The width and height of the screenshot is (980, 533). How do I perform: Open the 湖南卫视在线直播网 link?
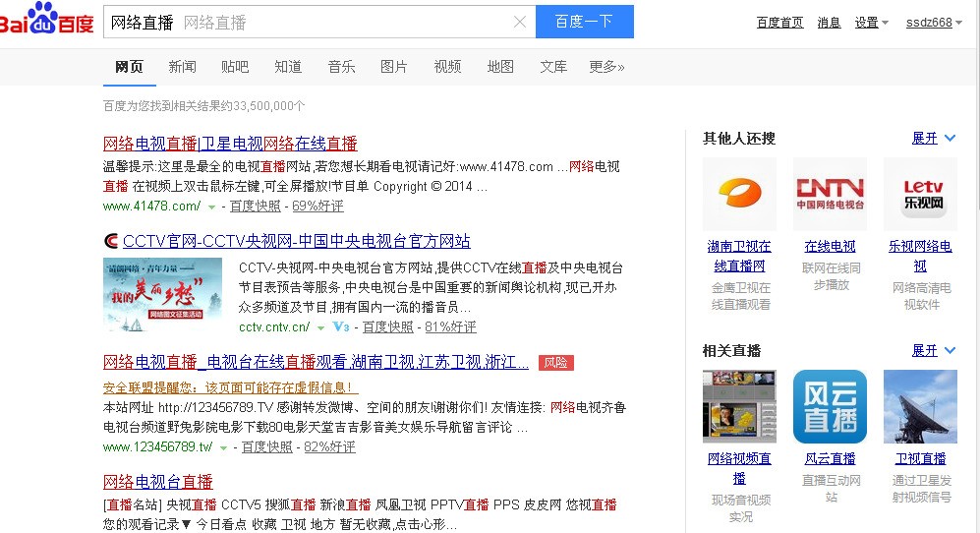(x=739, y=257)
